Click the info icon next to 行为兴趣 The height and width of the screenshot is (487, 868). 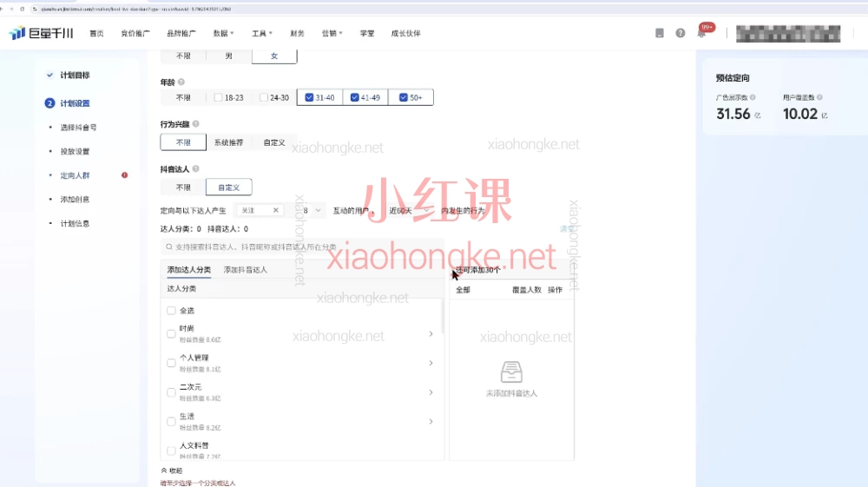(x=195, y=124)
